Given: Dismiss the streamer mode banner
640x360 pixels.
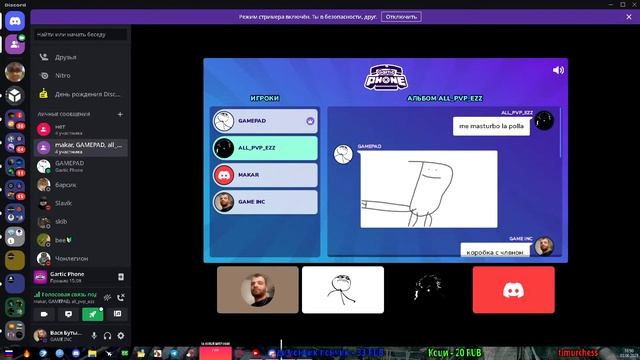Looking at the screenshot, I should pos(629,17).
